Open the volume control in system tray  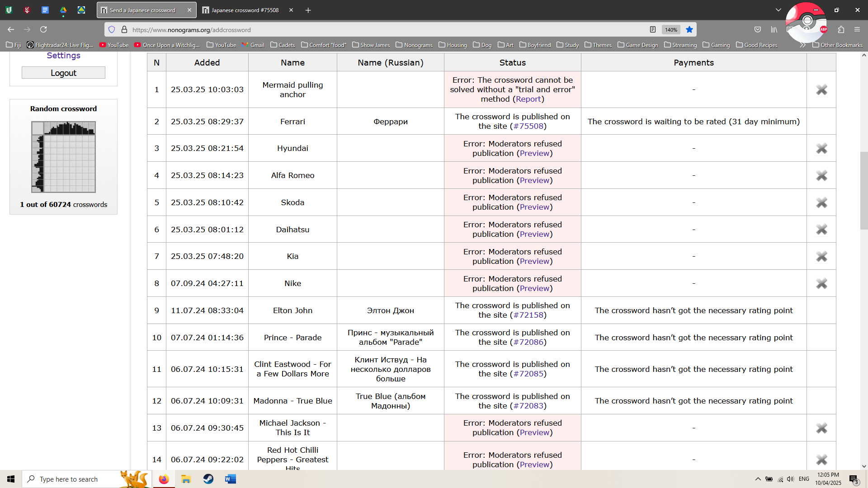pos(790,479)
